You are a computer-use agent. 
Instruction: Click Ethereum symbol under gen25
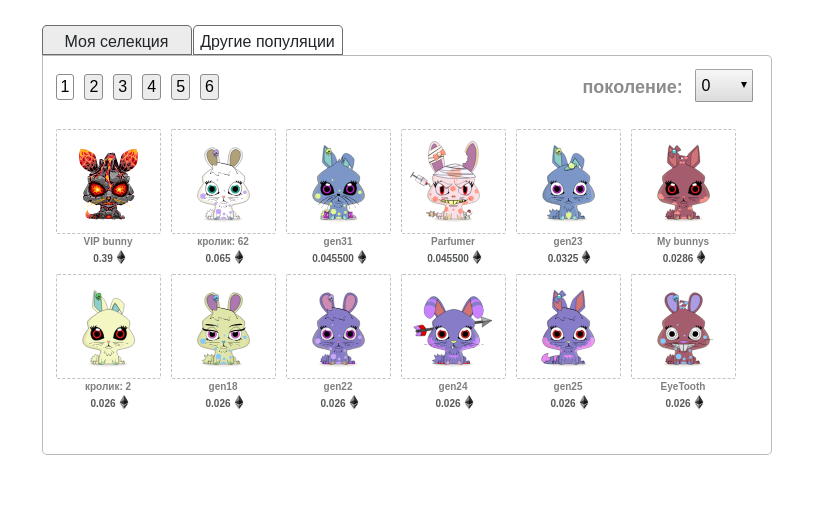[584, 403]
